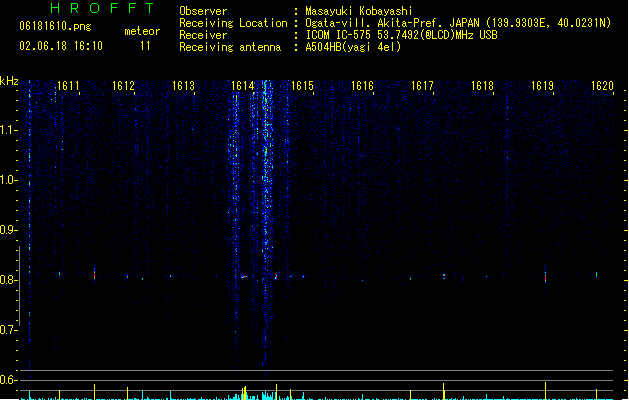
Task: Click observer name Masayuki Kobayashi
Action: (x=359, y=11)
